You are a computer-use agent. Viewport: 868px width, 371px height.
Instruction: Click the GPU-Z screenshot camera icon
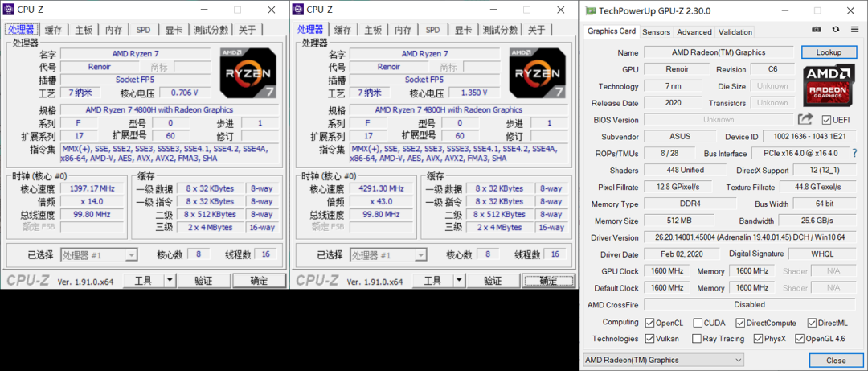(816, 30)
